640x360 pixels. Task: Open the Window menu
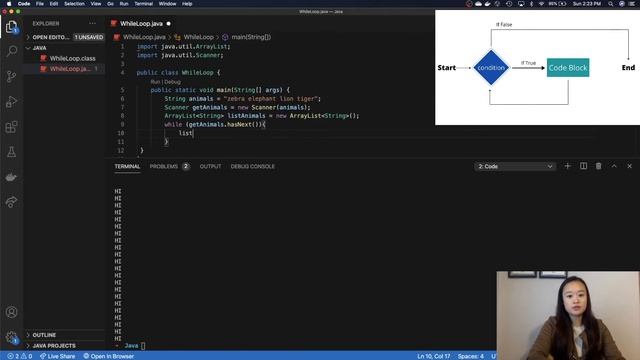click(167, 4)
